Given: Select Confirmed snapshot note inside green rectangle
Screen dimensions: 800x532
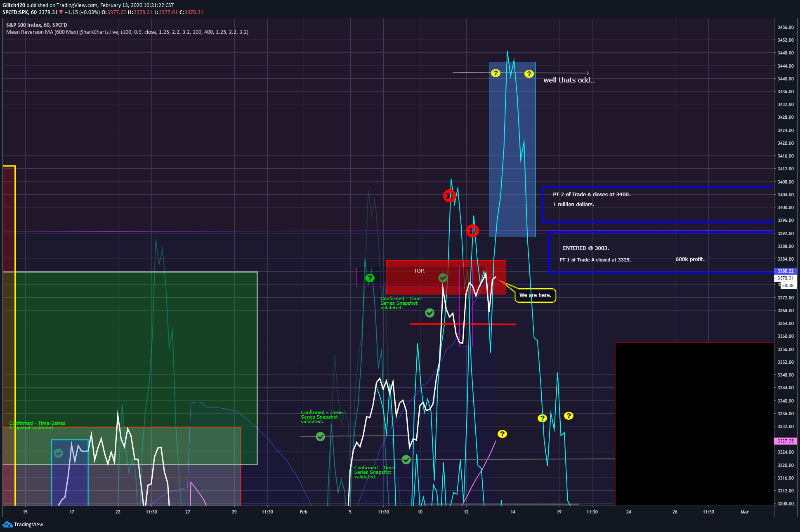Looking at the screenshot, I should point(37,425).
